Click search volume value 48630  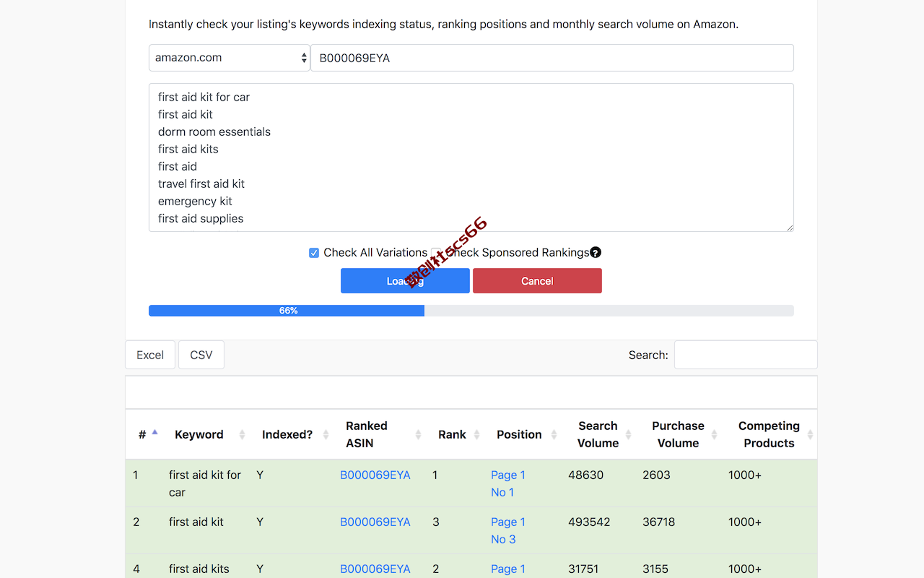click(x=585, y=475)
